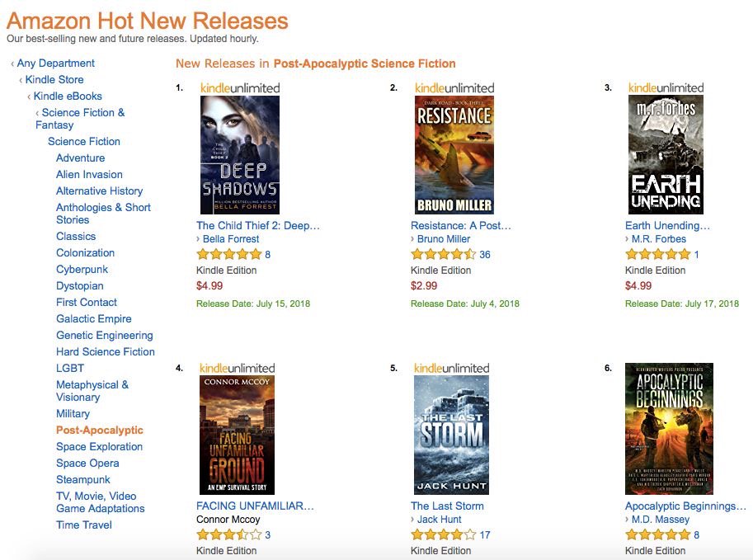
Task: Select Space Opera subcategory
Action: pos(87,463)
